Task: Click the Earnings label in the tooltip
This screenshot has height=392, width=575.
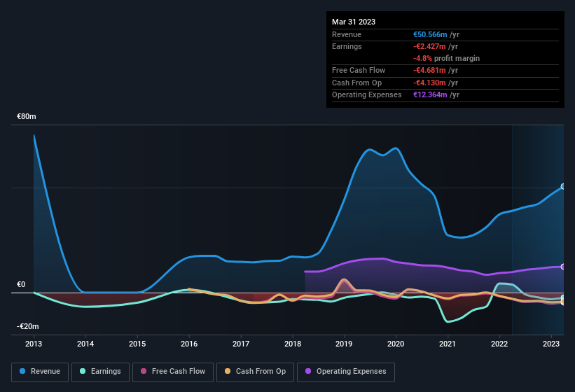Action: pos(347,46)
